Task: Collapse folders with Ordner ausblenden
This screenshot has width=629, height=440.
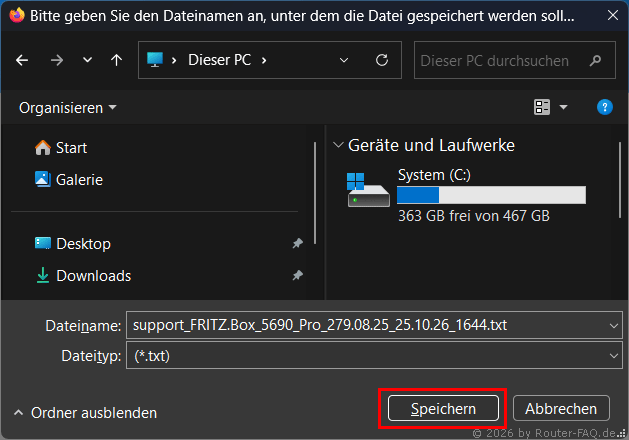Action: coord(85,413)
